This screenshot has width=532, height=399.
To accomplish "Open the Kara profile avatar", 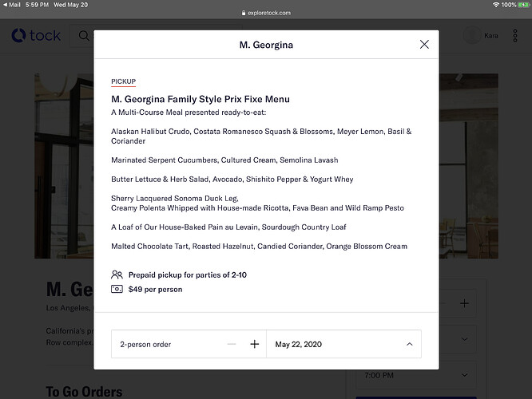I will click(x=472, y=35).
